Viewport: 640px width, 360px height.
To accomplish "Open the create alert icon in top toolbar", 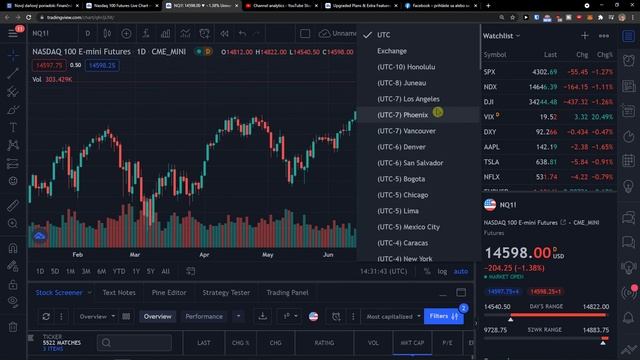I will click(204, 33).
